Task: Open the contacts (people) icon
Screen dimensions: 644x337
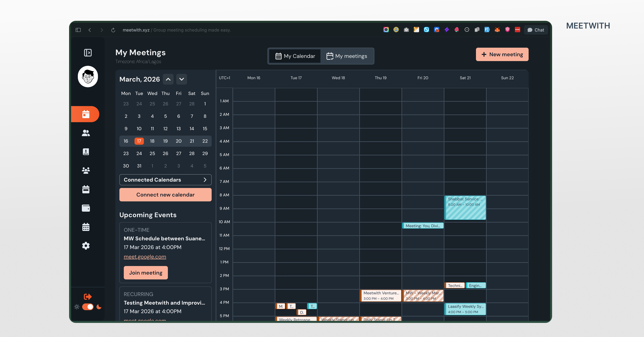Action: point(86,133)
